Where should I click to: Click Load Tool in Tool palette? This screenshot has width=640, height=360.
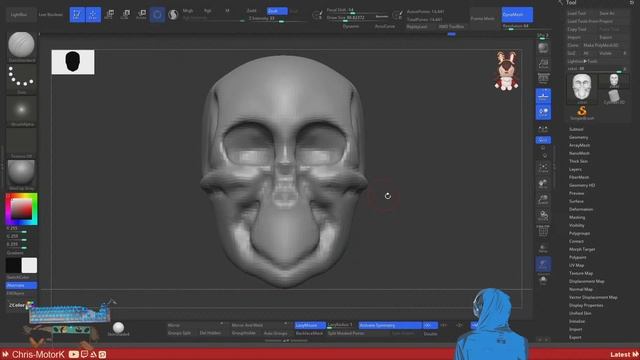pos(576,13)
